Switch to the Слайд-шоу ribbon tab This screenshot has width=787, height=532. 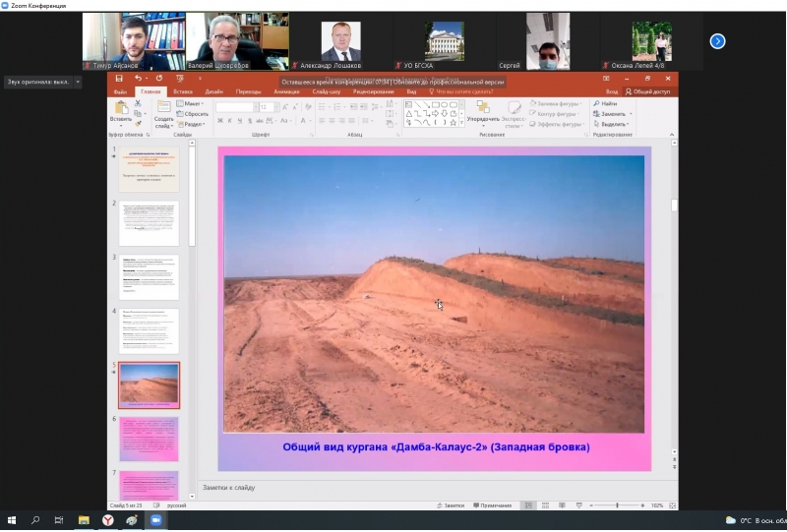327,91
